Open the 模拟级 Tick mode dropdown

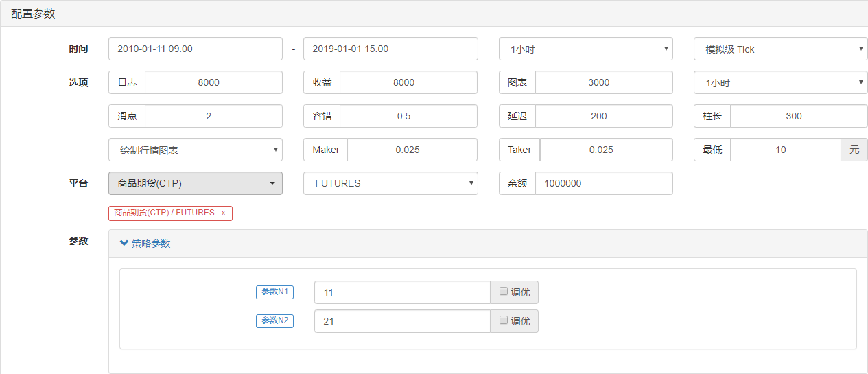780,49
